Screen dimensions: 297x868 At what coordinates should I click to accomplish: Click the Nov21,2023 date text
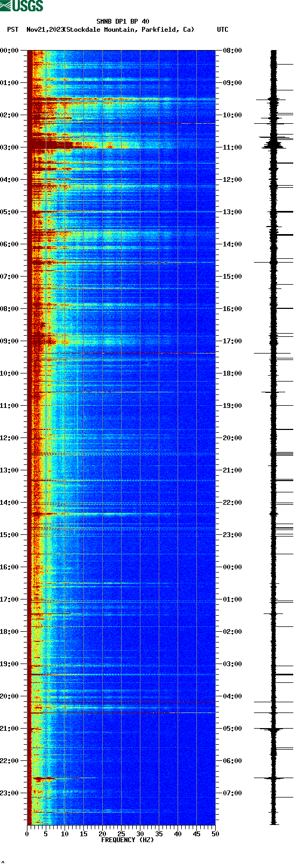click(45, 30)
